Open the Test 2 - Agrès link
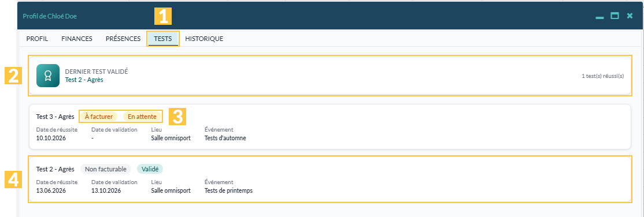The image size is (644, 217). 84,80
